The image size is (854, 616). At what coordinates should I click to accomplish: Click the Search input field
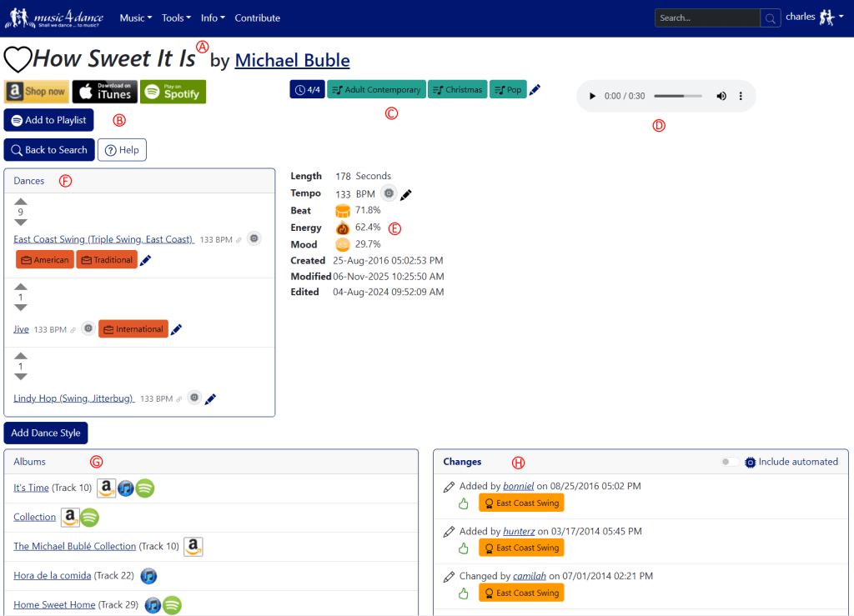point(707,18)
